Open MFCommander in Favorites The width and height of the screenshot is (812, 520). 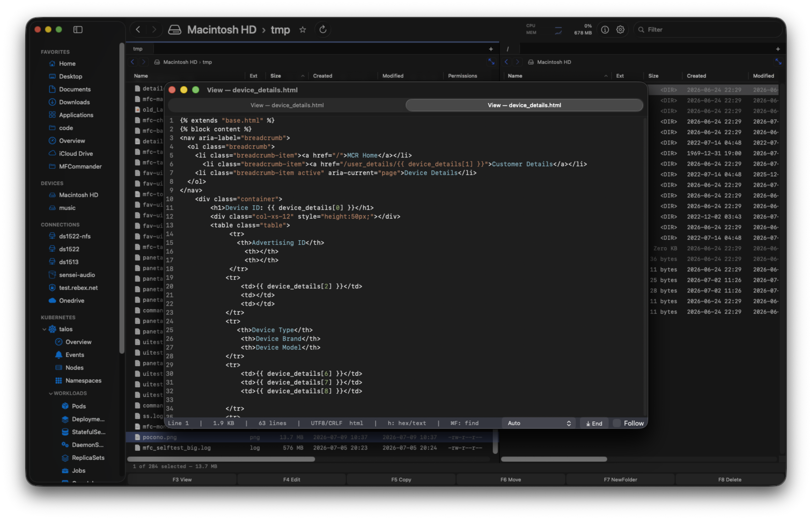(80, 166)
